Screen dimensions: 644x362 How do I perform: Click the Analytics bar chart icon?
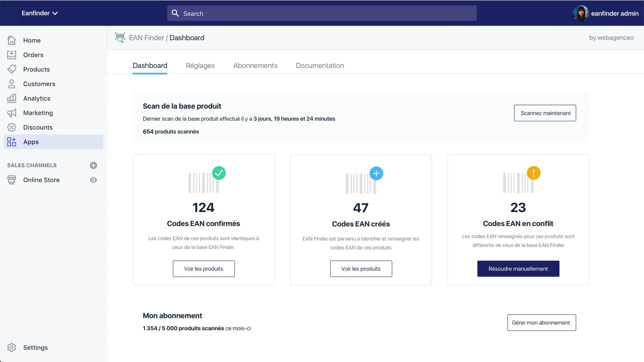point(12,98)
